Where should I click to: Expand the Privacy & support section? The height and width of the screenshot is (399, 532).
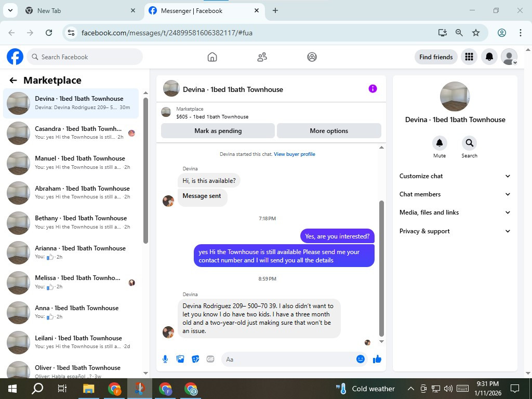(455, 231)
